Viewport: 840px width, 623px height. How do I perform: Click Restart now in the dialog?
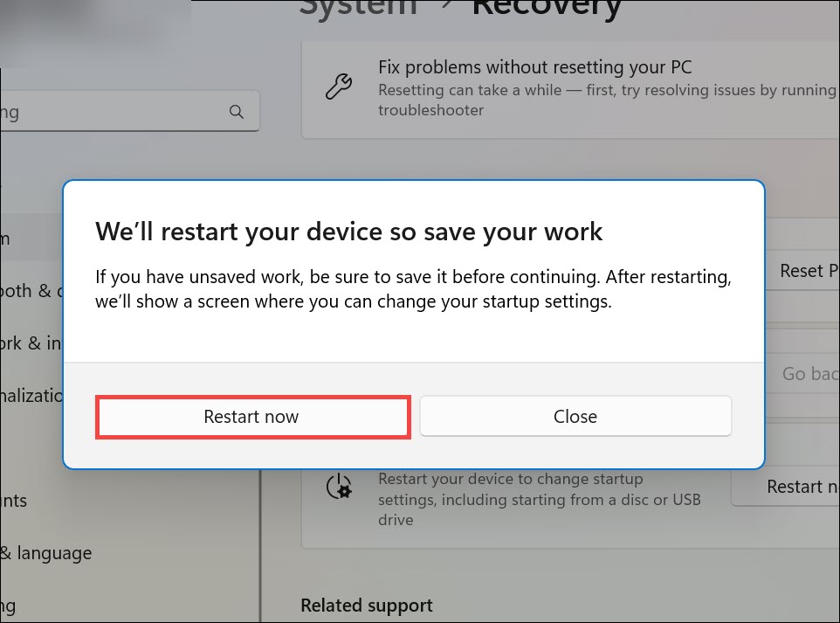coord(251,417)
